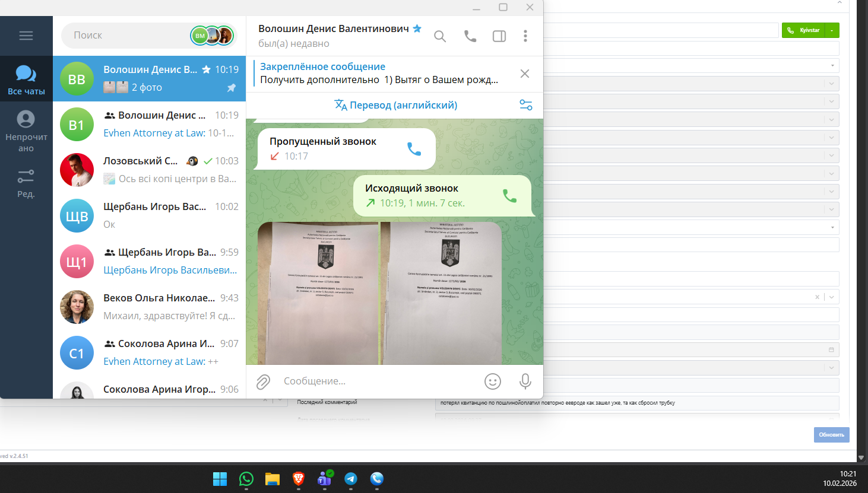Switch to the Непрочитано folder
Image resolution: width=868 pixels, height=493 pixels.
coord(26,131)
